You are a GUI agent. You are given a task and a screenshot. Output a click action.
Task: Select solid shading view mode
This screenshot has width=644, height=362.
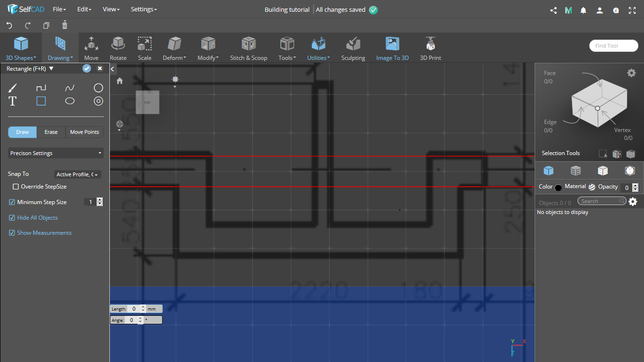(548, 171)
